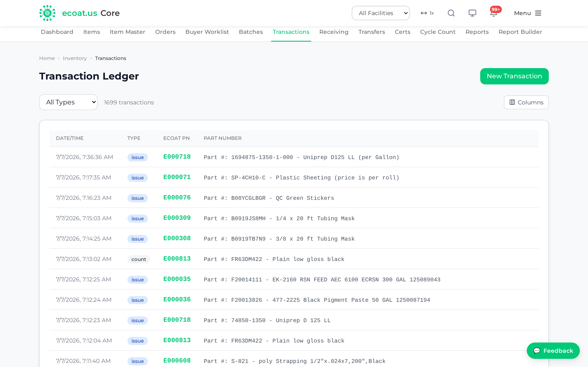Expand the All Facilities dropdown
Viewport: 588px width, 367px height.
(381, 13)
